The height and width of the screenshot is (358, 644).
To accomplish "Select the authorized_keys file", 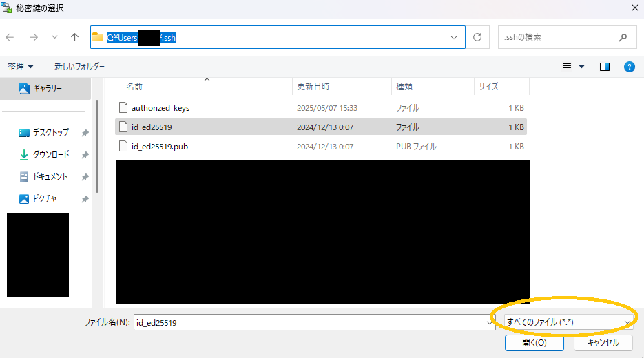I will click(160, 108).
